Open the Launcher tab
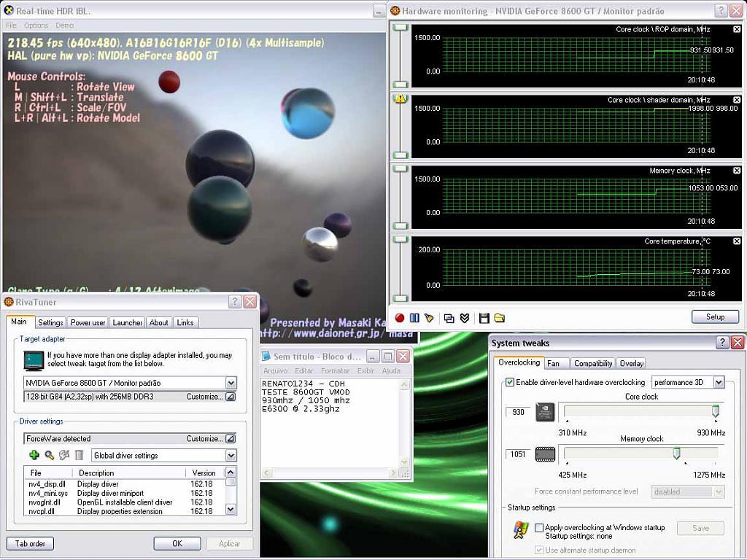 127,322
